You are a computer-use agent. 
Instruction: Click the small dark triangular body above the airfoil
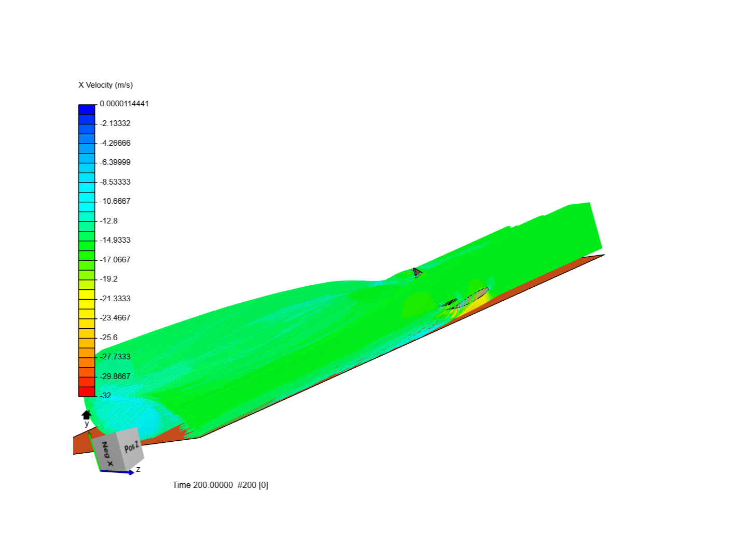tap(417, 272)
